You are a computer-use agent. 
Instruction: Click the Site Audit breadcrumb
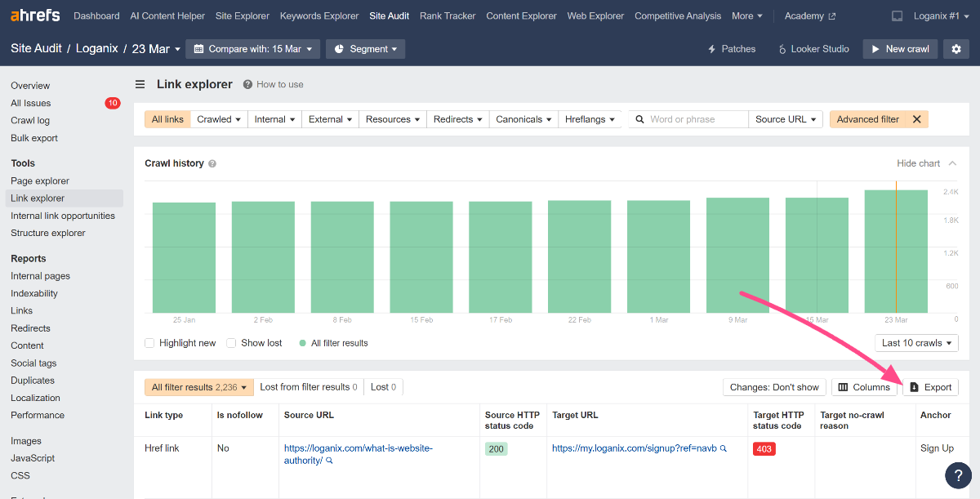coord(36,49)
